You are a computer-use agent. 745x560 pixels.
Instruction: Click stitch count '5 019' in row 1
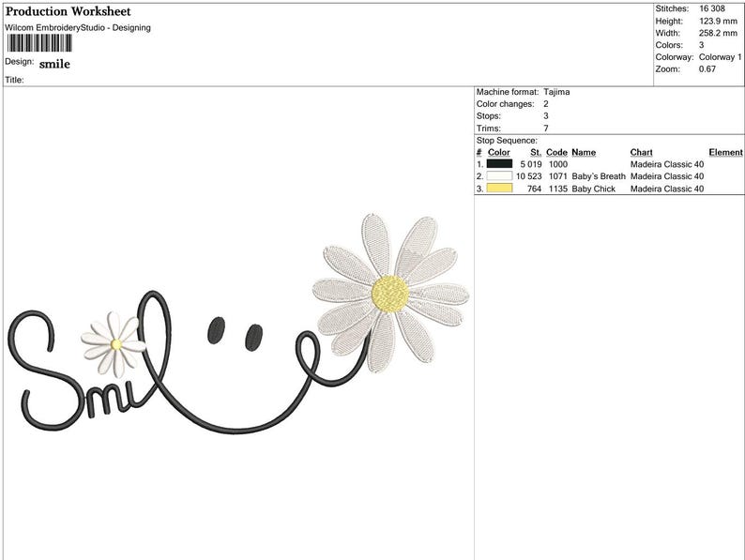[531, 164]
